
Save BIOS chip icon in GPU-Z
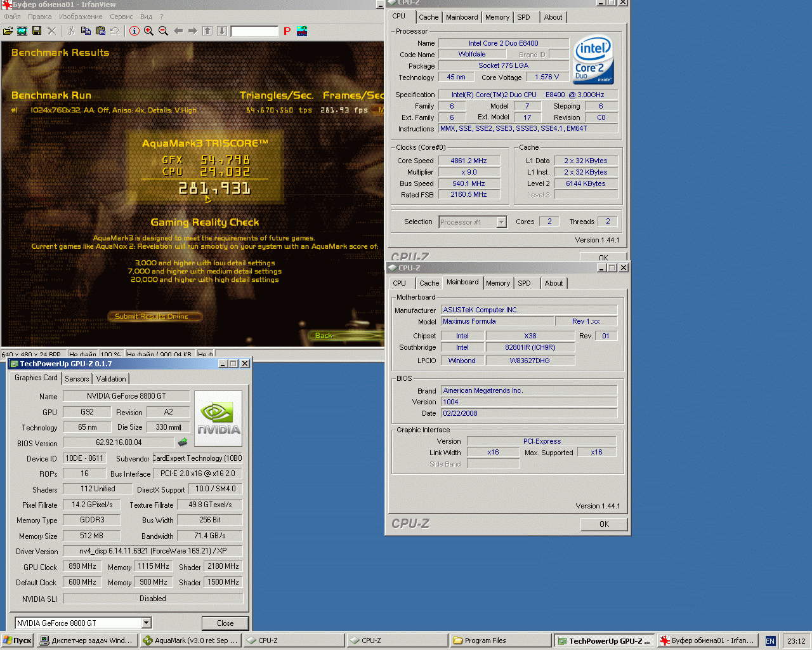pyautogui.click(x=183, y=442)
